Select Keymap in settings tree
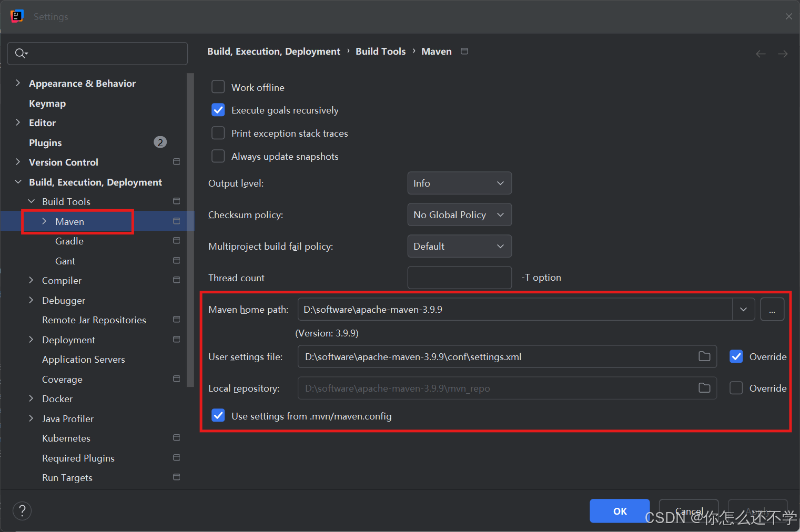800x532 pixels. coord(47,103)
